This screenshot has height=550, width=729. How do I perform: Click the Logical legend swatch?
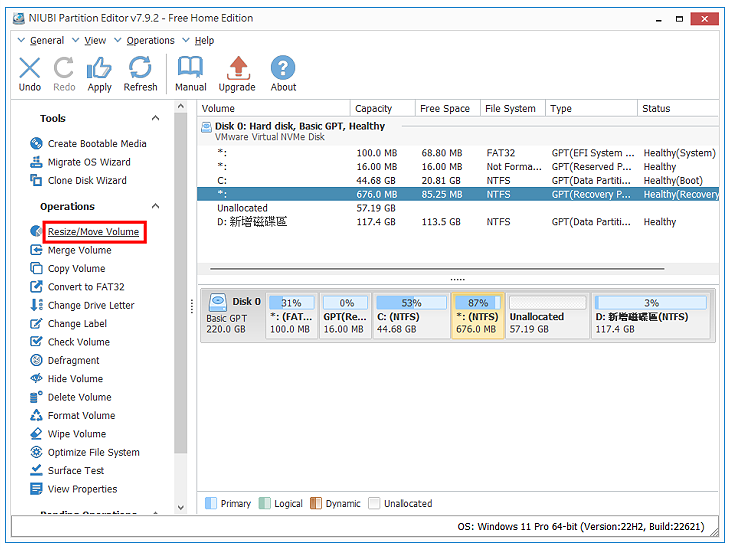pos(265,504)
